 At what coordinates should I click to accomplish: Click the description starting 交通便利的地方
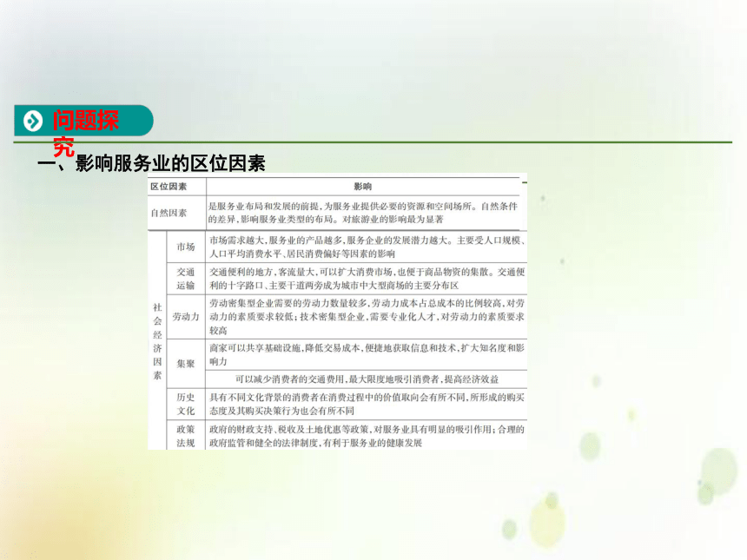367,279
